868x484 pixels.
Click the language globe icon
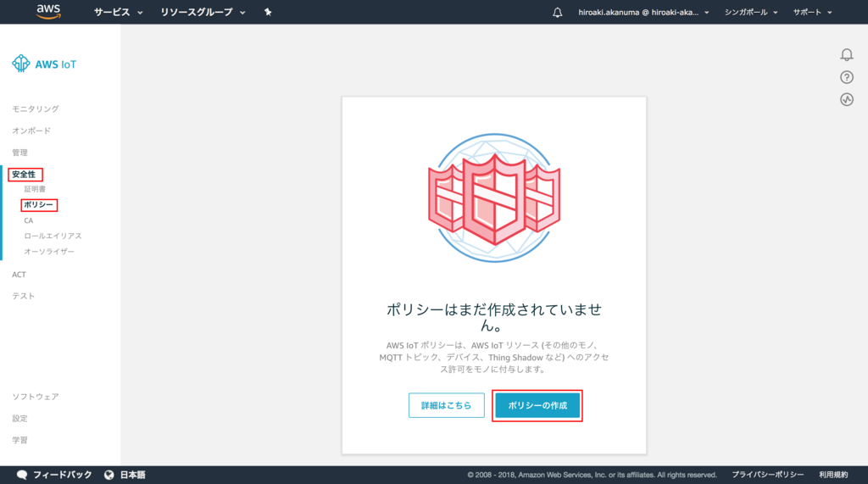pos(109,475)
